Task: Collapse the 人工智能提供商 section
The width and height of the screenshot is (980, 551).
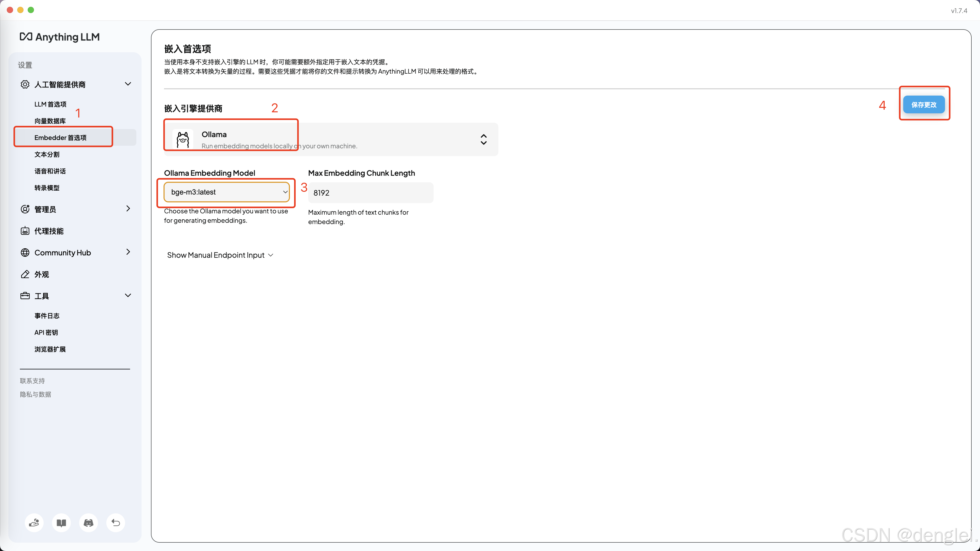Action: (128, 84)
